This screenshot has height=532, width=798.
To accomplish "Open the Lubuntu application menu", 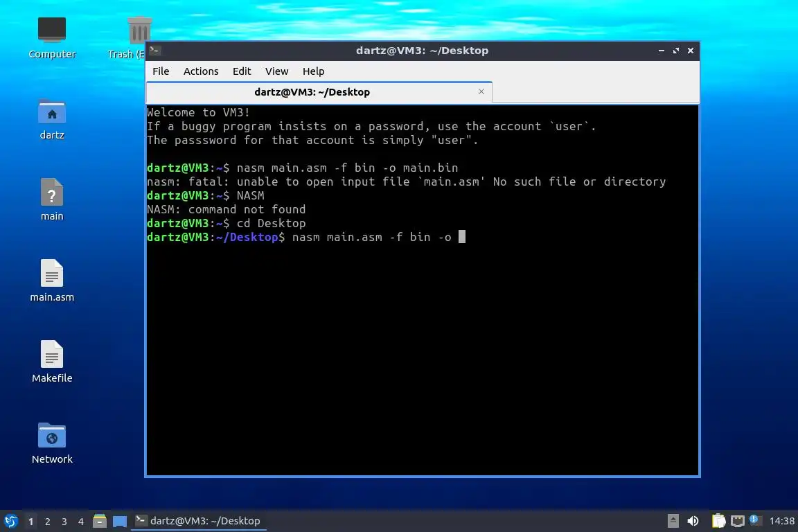I will 10,521.
